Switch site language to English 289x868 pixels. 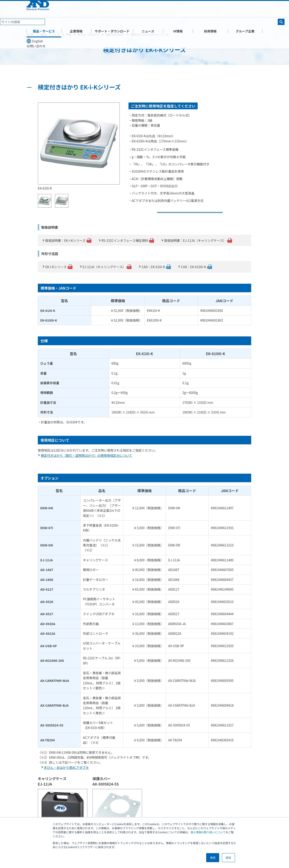click(x=37, y=41)
